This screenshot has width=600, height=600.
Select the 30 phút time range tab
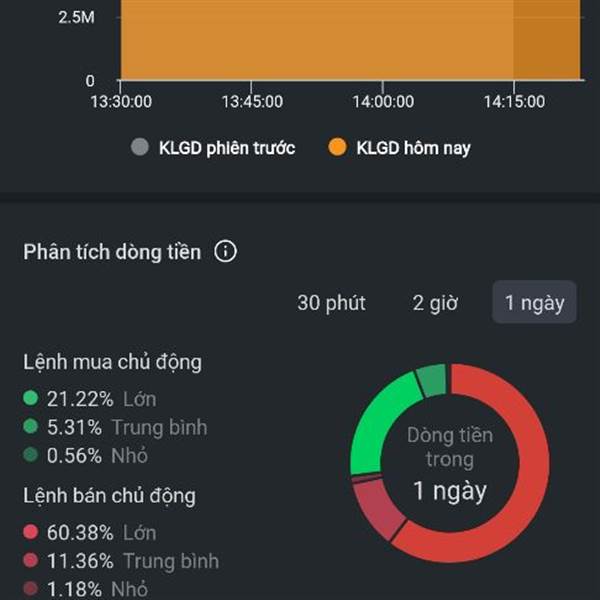coord(331,303)
